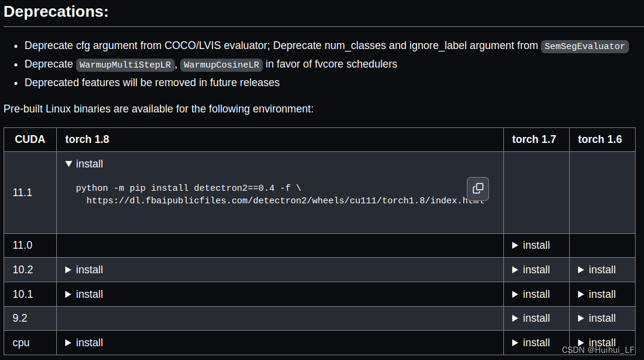Image resolution: width=644 pixels, height=360 pixels.
Task: Expand install instructions for CUDA 10.1 torch 1.8
Action: coord(84,294)
